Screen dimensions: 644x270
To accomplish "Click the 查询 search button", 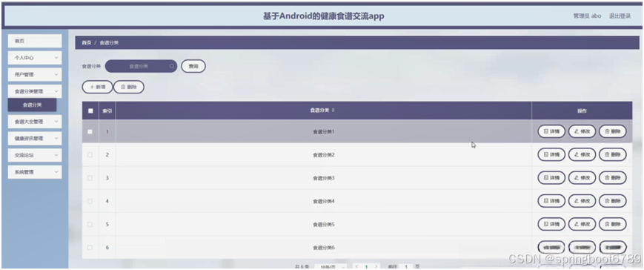I will pyautogui.click(x=193, y=66).
